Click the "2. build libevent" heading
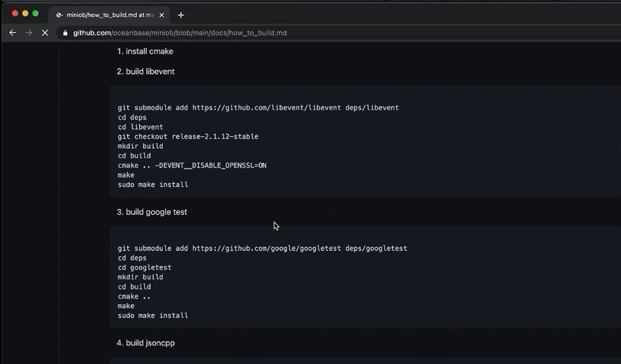 tap(145, 71)
